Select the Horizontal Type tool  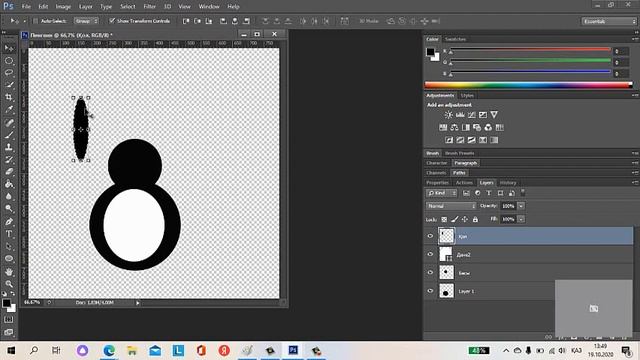point(9,234)
